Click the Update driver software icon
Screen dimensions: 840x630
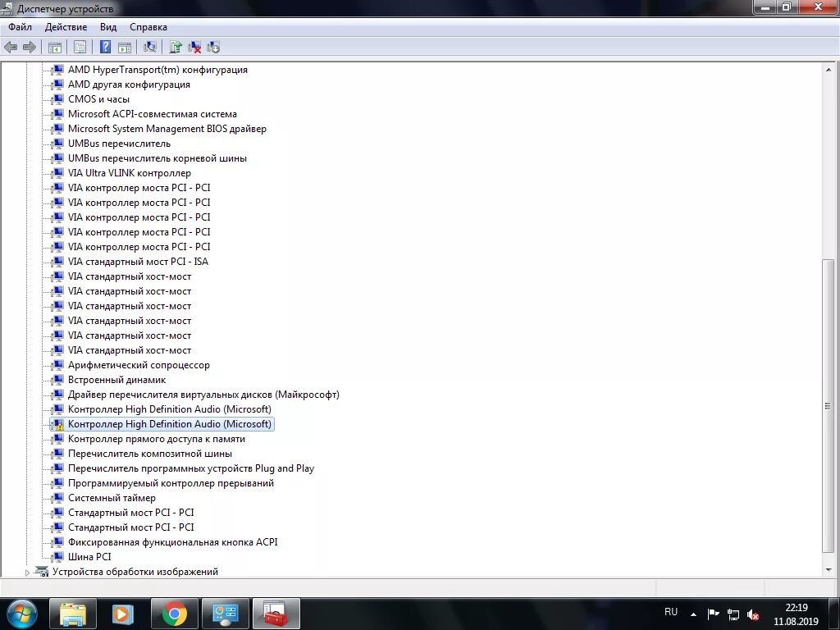[176, 47]
